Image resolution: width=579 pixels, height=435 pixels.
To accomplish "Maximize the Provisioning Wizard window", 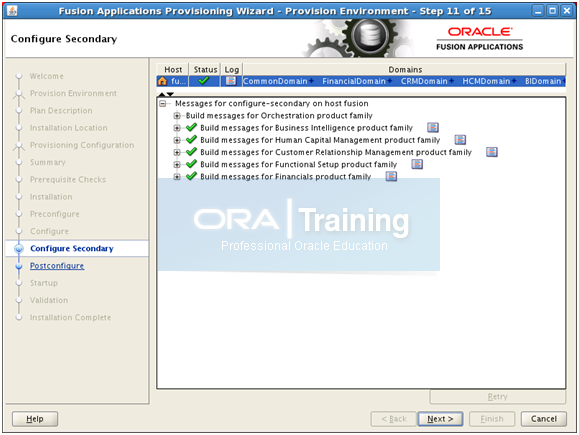I will tap(552, 11).
